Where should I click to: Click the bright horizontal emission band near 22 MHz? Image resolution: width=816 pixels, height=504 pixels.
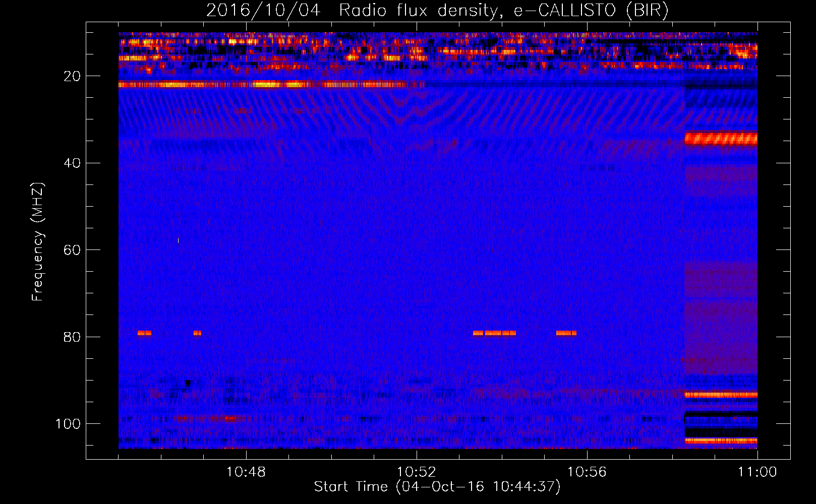tap(271, 85)
